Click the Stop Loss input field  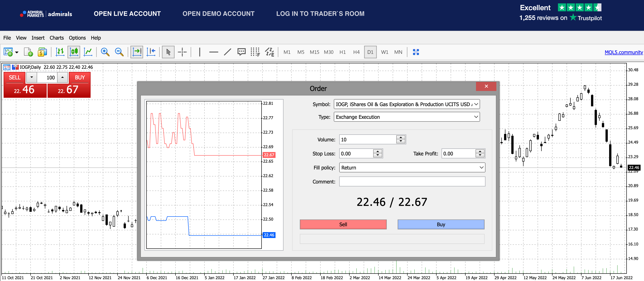point(356,153)
